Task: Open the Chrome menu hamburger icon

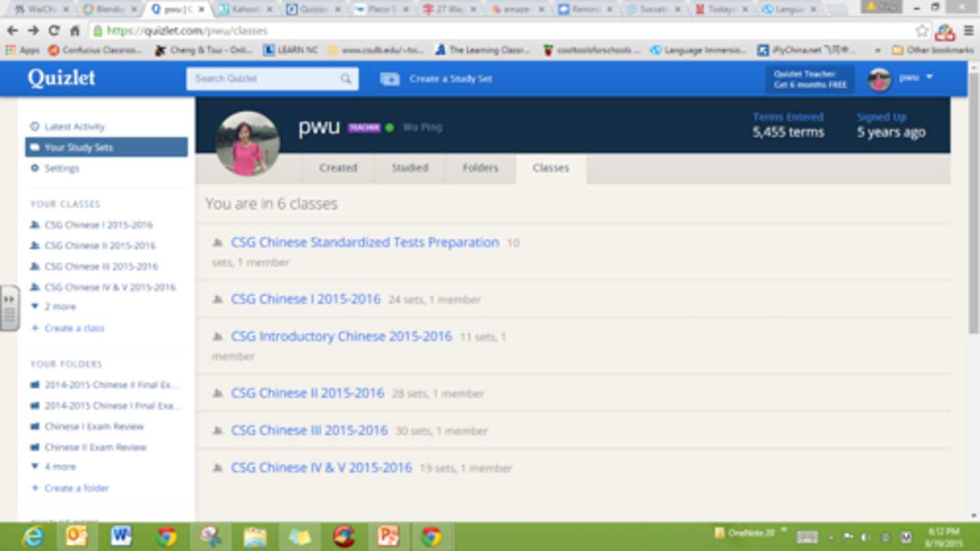Action: click(968, 31)
